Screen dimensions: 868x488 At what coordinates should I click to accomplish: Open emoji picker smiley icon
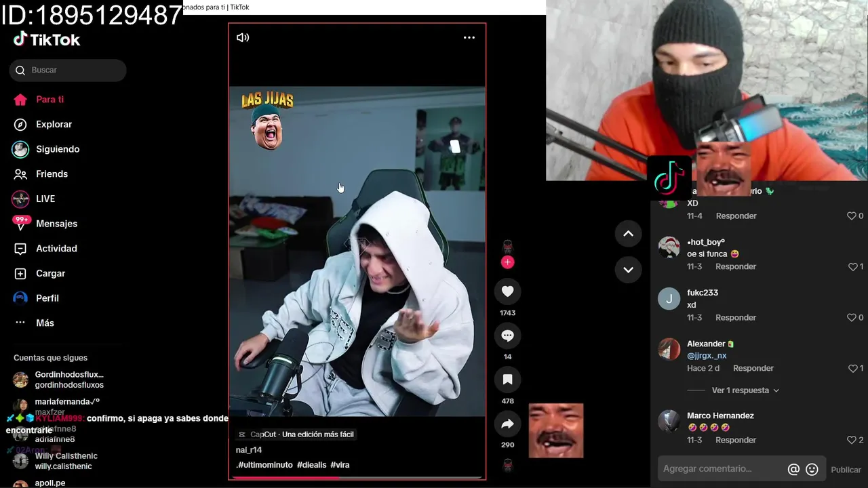[x=812, y=470]
